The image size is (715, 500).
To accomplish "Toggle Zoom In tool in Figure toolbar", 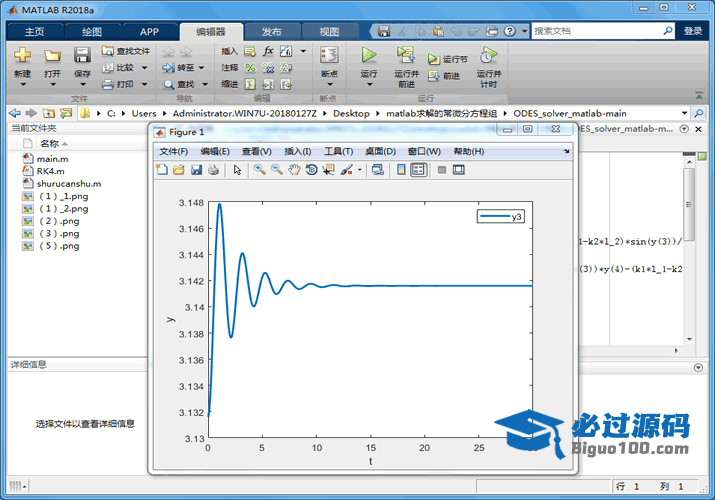I will click(x=260, y=170).
